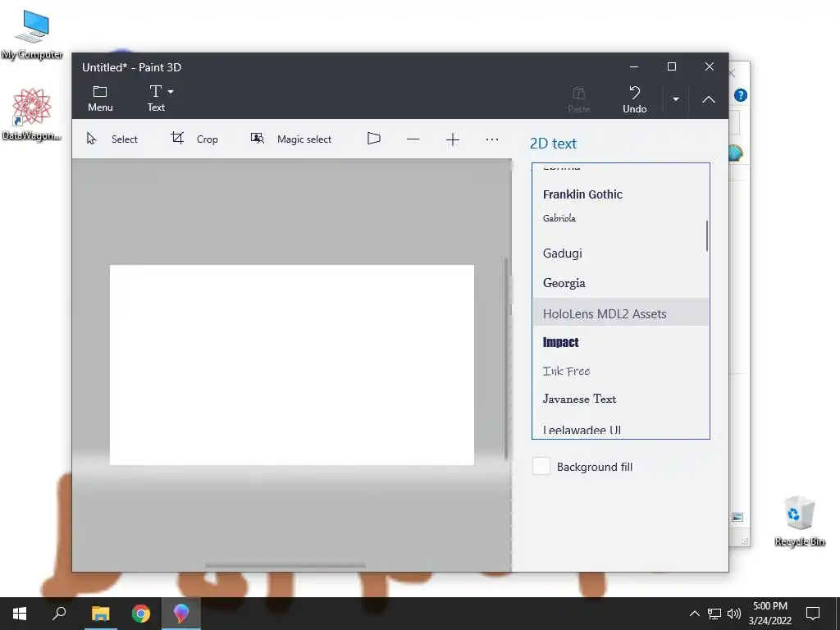Click on the white drawing canvas
The width and height of the screenshot is (840, 630).
pos(292,365)
